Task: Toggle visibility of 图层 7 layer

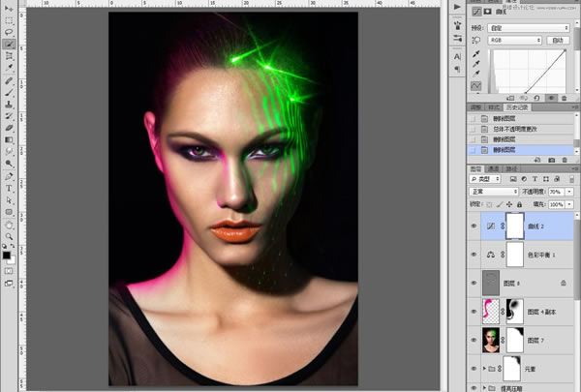Action: coord(474,340)
